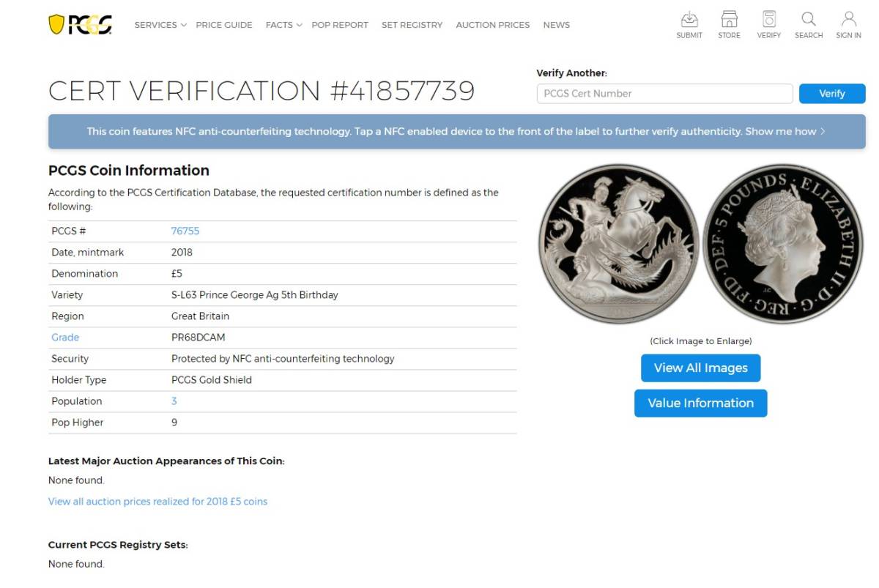
Task: Open the Store icon
Action: 729,20
